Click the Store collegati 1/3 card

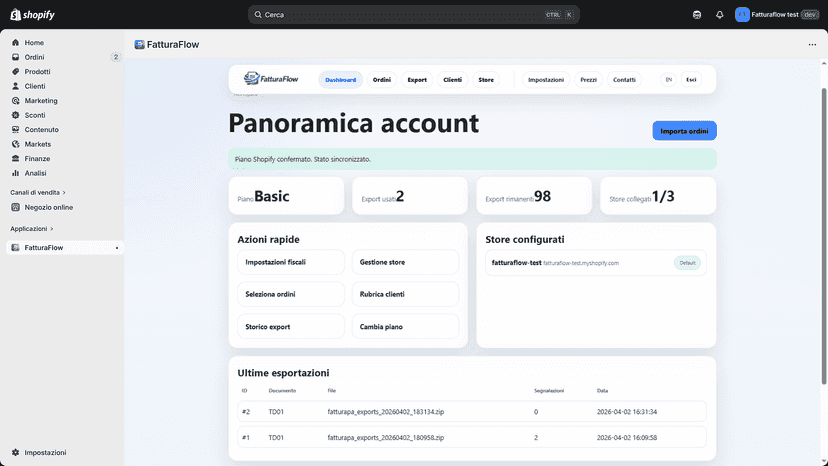pyautogui.click(x=658, y=195)
